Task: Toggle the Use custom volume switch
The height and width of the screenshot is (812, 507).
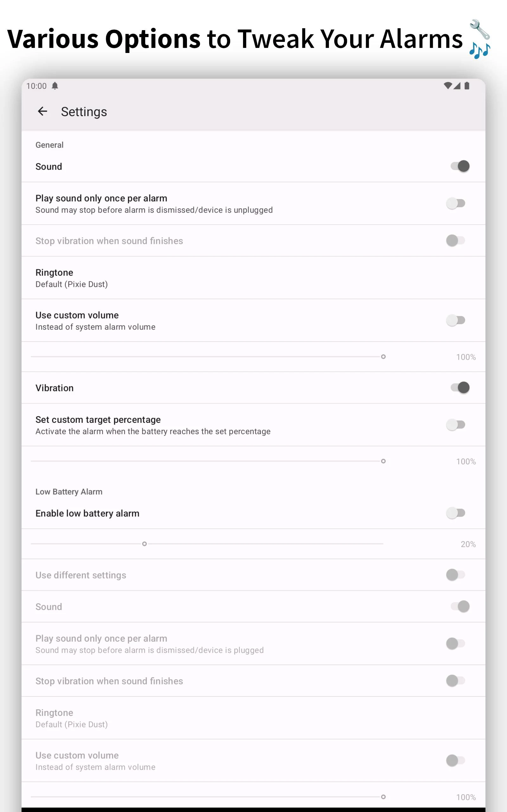Action: pyautogui.click(x=456, y=320)
